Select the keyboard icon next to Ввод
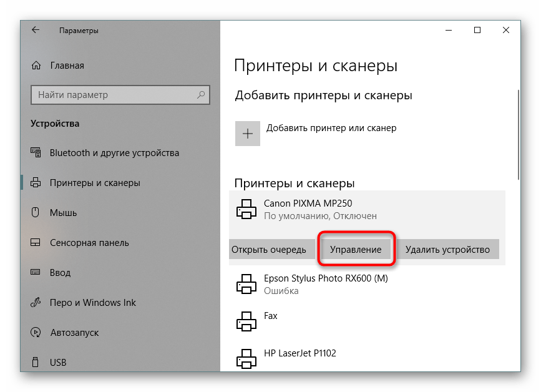The width and height of the screenshot is (541, 392). pyautogui.click(x=34, y=273)
